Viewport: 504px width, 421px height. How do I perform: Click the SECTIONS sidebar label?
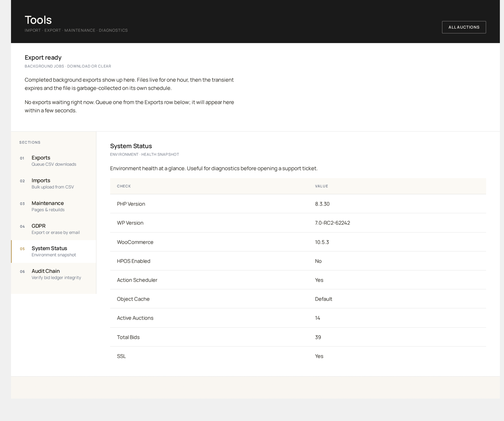[30, 142]
